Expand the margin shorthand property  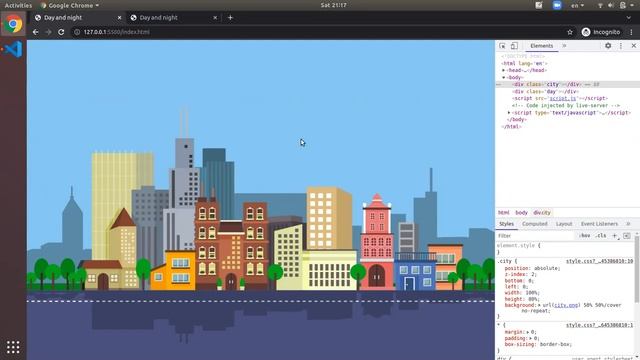(528, 332)
